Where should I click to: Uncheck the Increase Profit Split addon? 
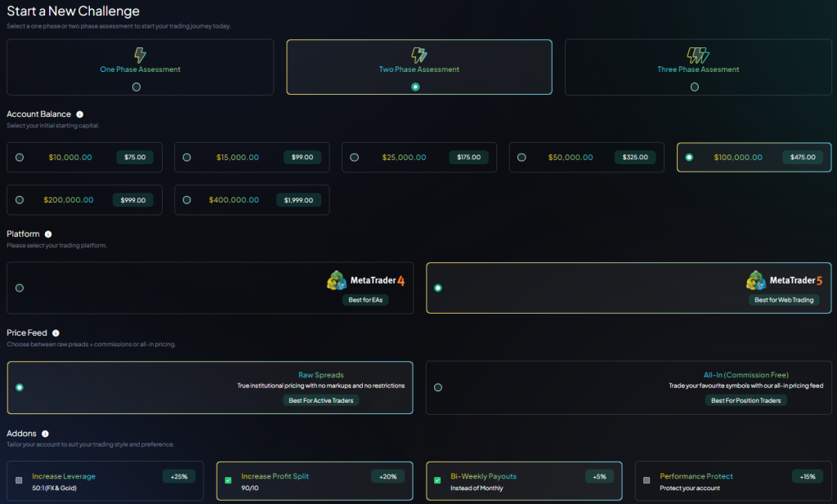pos(228,480)
